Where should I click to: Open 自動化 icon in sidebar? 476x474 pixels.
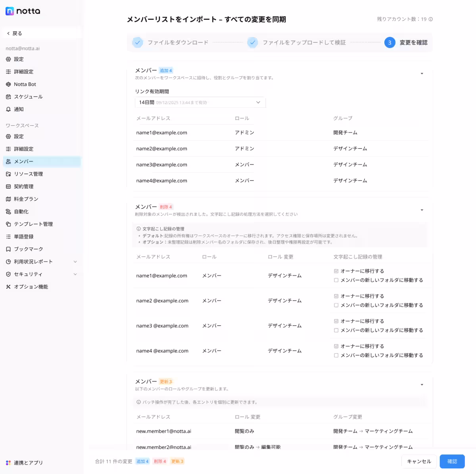coord(8,212)
